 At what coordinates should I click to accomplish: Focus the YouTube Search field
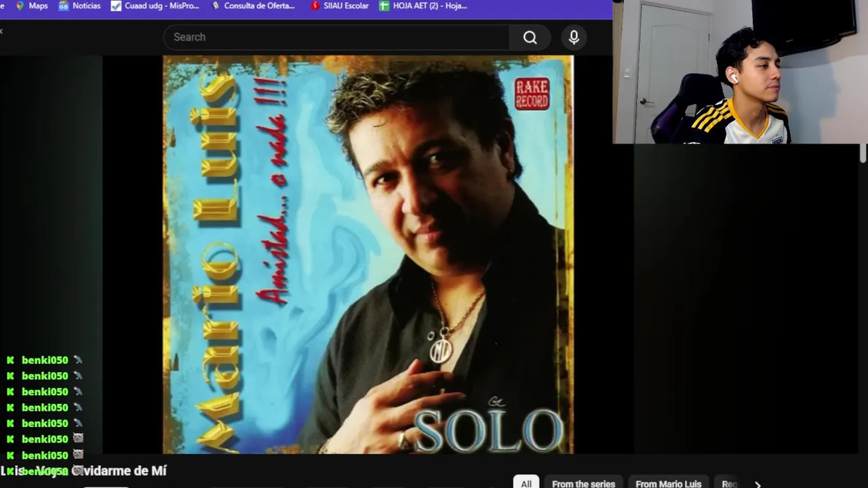pyautogui.click(x=336, y=37)
